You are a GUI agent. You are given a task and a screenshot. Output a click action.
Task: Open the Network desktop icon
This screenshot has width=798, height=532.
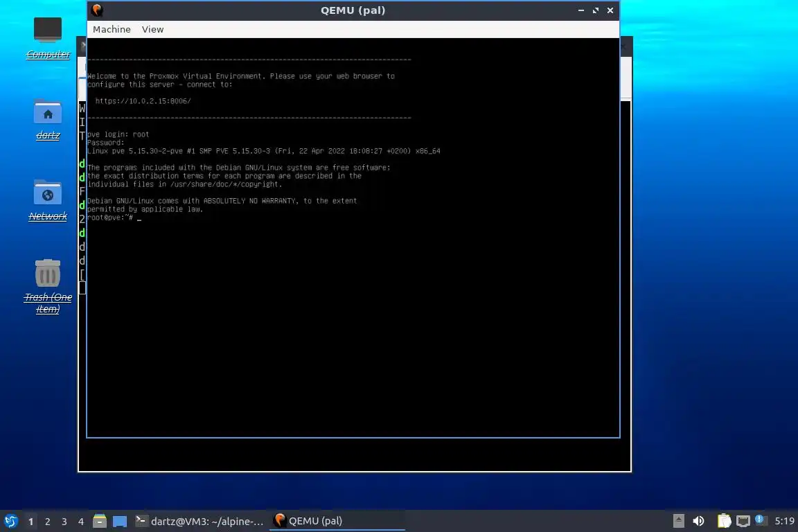(48, 201)
